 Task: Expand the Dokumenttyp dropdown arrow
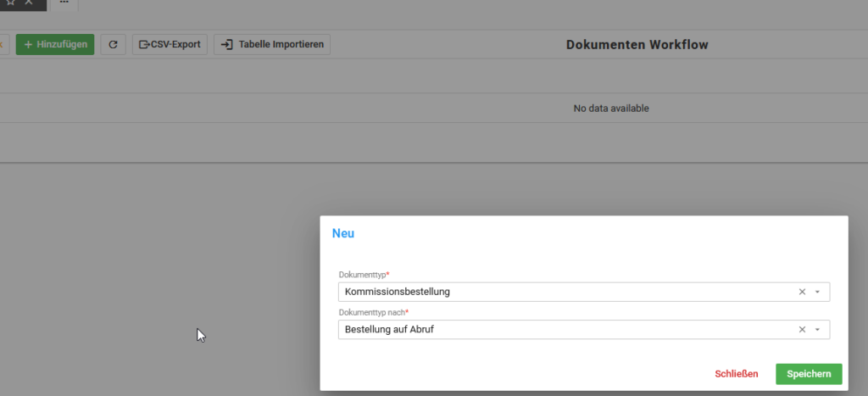818,292
